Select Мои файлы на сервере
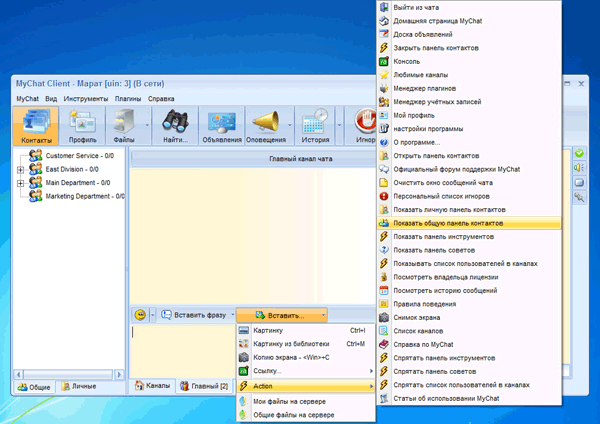This screenshot has width=600, height=424. [x=306, y=401]
